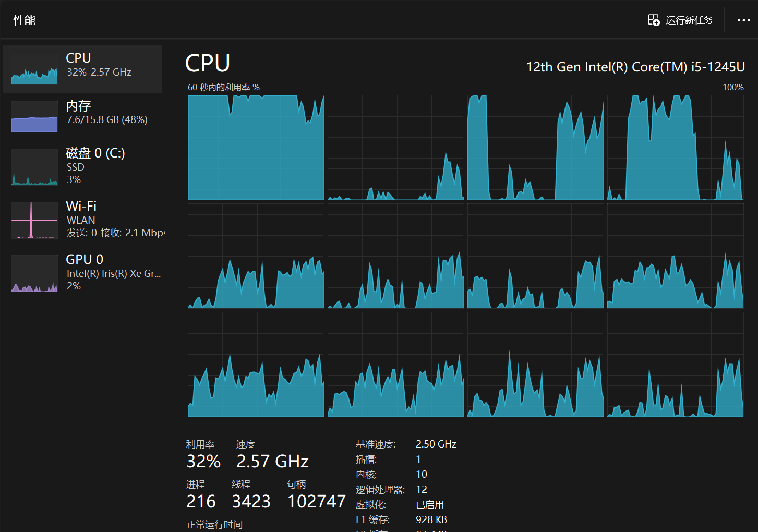Click the 内核 value 10
The height and width of the screenshot is (532, 758).
(422, 474)
